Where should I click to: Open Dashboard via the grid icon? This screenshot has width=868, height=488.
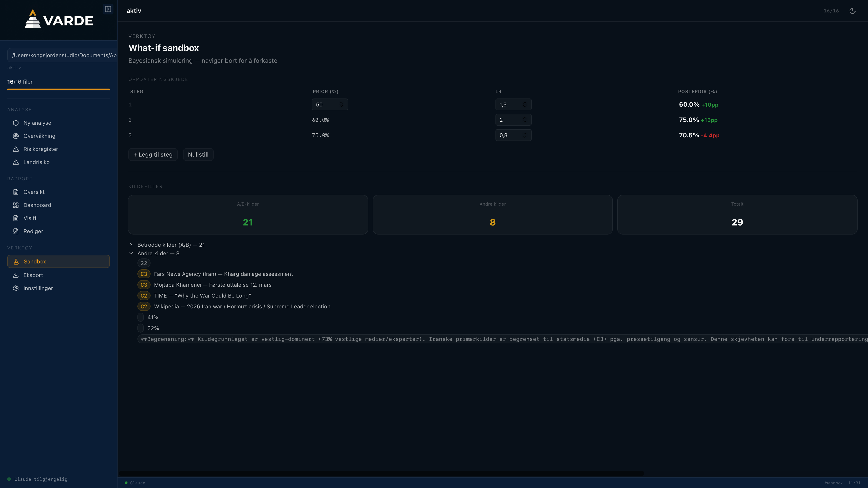point(16,205)
